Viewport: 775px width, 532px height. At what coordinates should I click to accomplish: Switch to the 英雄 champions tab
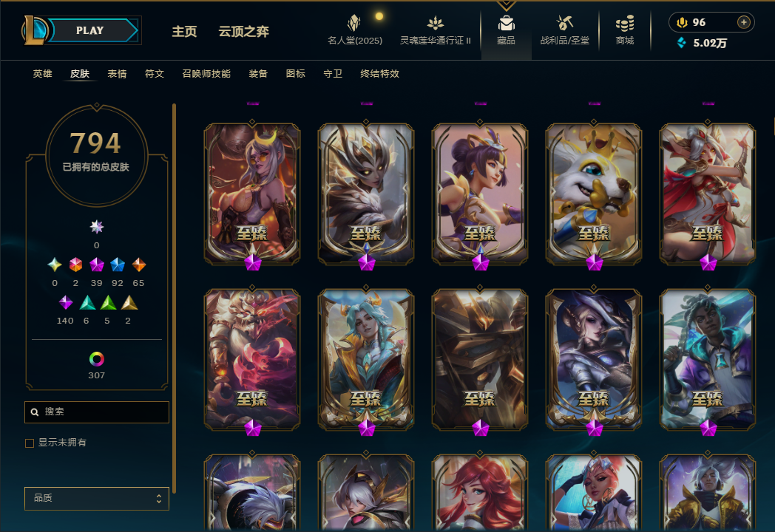(x=42, y=74)
